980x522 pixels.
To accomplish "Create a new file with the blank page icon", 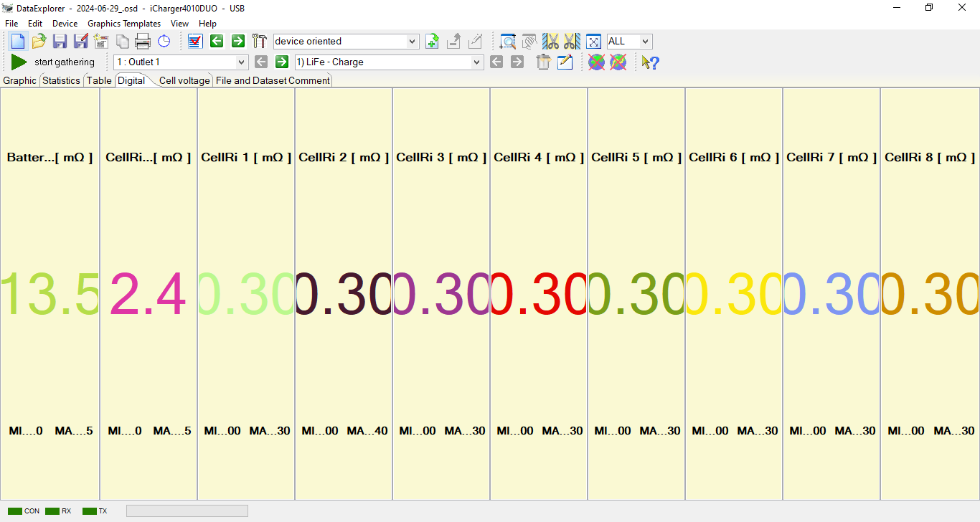I will [18, 42].
